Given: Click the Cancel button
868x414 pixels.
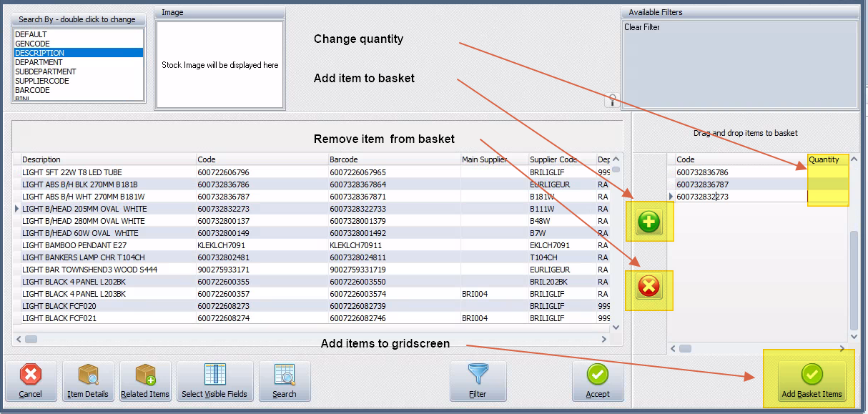Looking at the screenshot, I should (x=31, y=381).
